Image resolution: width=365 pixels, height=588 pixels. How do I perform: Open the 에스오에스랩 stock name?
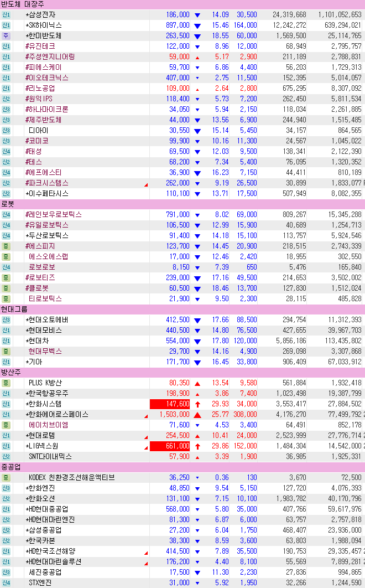[x=48, y=256]
